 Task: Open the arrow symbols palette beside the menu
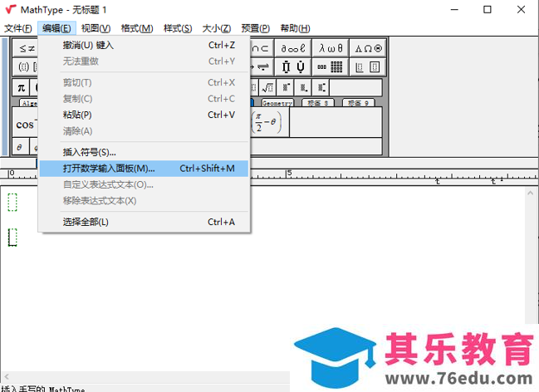[x=262, y=66]
